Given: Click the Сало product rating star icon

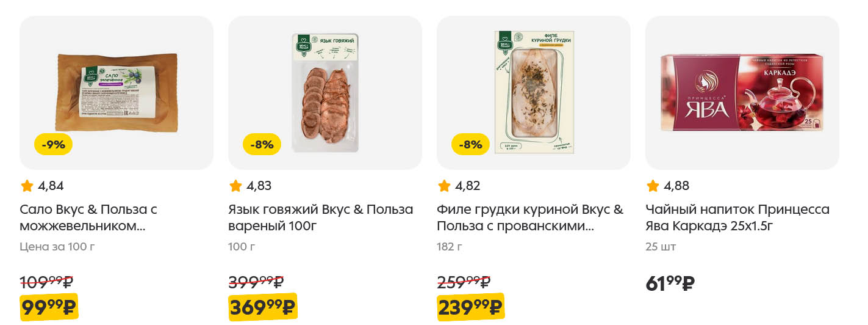Looking at the screenshot, I should coord(27,186).
